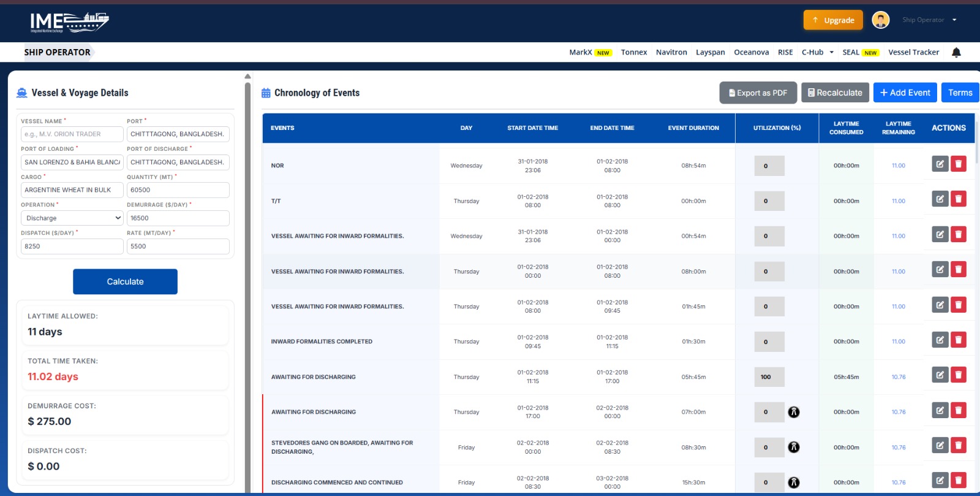Expand the C-Hub menu arrow
This screenshot has width=980, height=496.
tap(831, 53)
